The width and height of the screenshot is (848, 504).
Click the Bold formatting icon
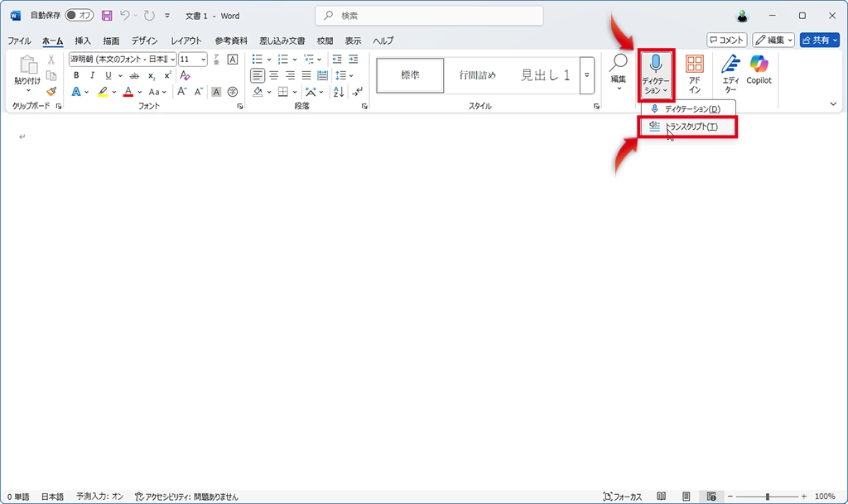click(x=76, y=75)
